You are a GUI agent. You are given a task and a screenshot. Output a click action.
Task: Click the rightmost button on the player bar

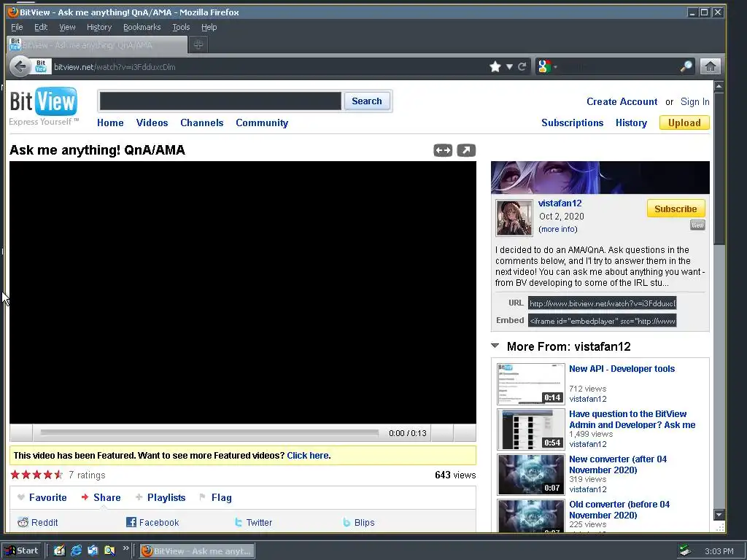(465, 433)
